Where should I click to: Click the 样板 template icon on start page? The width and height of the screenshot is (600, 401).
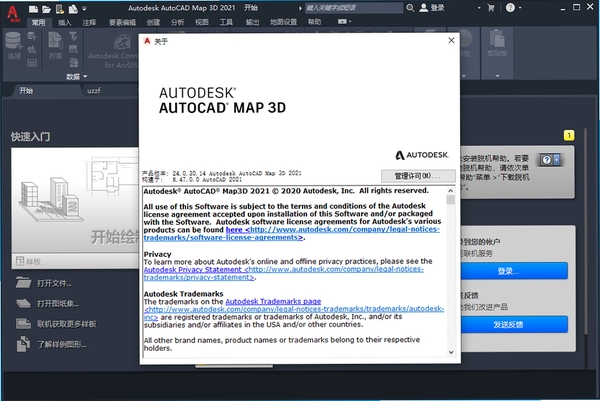click(x=20, y=261)
